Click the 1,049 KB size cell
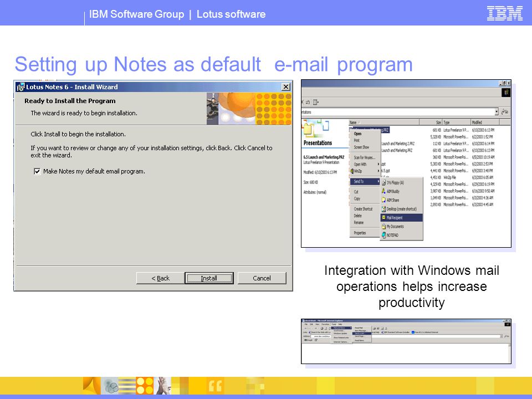The image size is (532, 399). coord(436,198)
